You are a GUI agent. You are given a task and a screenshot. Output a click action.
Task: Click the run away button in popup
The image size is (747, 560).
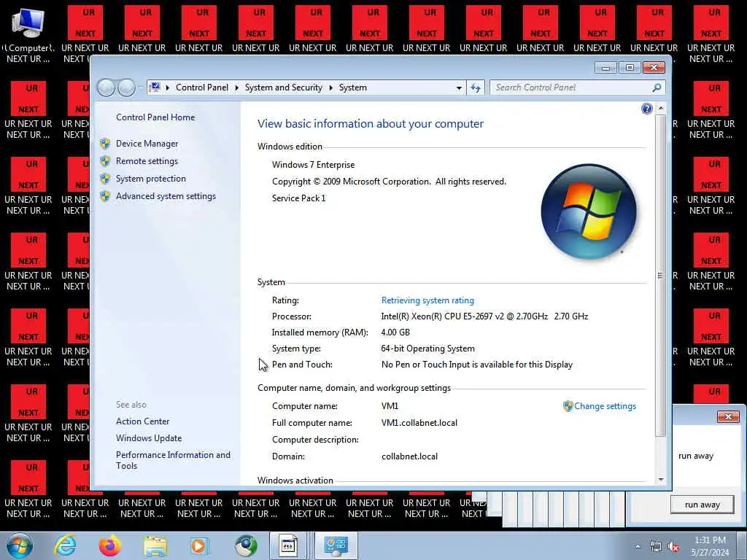point(703,505)
